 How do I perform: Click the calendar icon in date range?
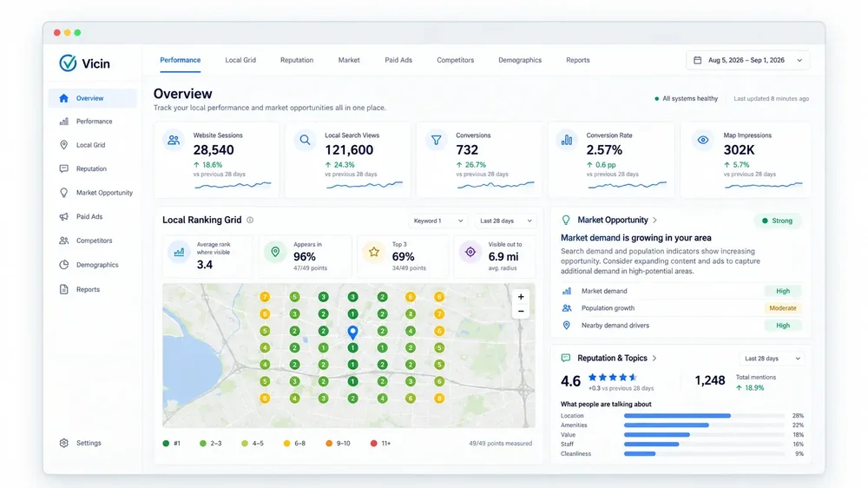pos(698,60)
